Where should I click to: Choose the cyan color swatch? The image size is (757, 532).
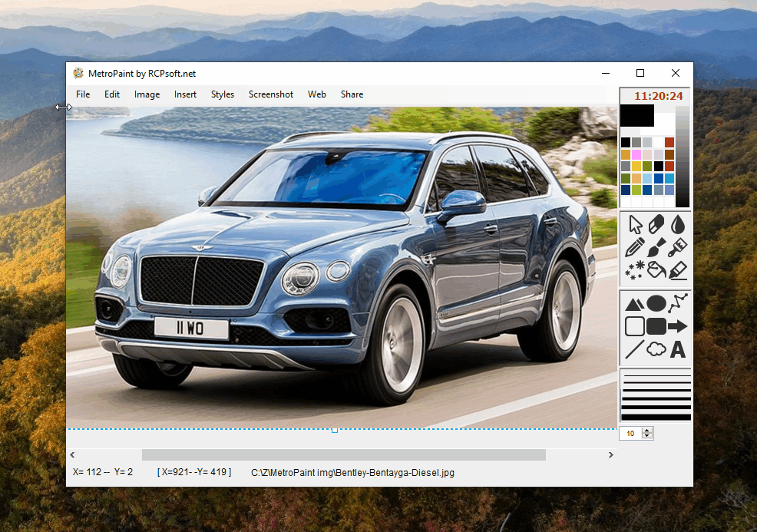click(669, 178)
